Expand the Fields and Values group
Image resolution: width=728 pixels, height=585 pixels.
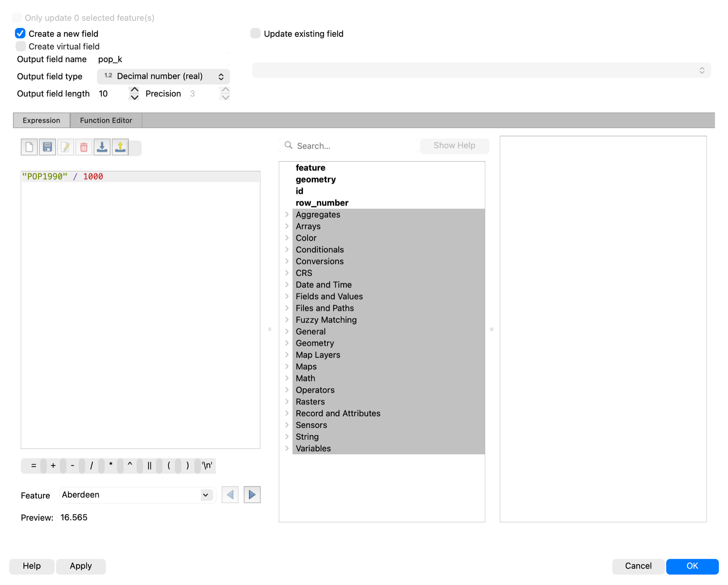coord(287,296)
